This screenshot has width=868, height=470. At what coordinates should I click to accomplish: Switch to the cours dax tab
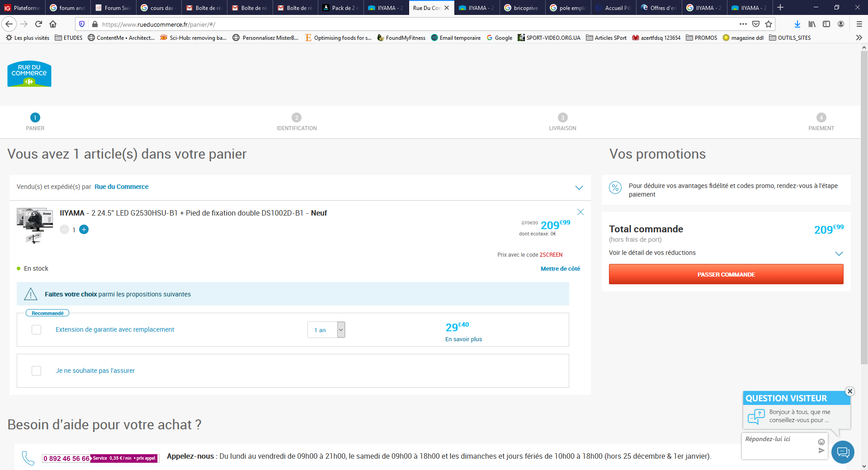click(x=159, y=8)
